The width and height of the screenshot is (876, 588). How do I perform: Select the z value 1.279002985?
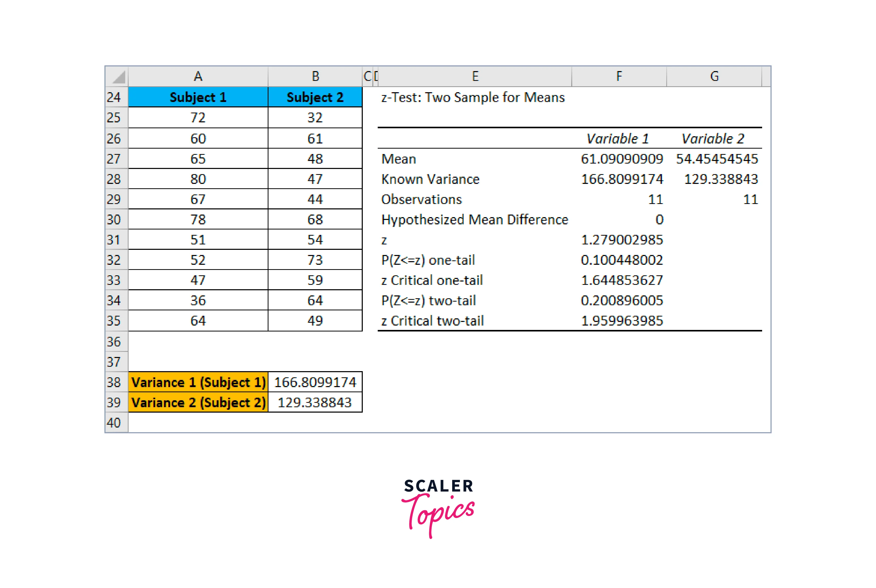point(622,240)
